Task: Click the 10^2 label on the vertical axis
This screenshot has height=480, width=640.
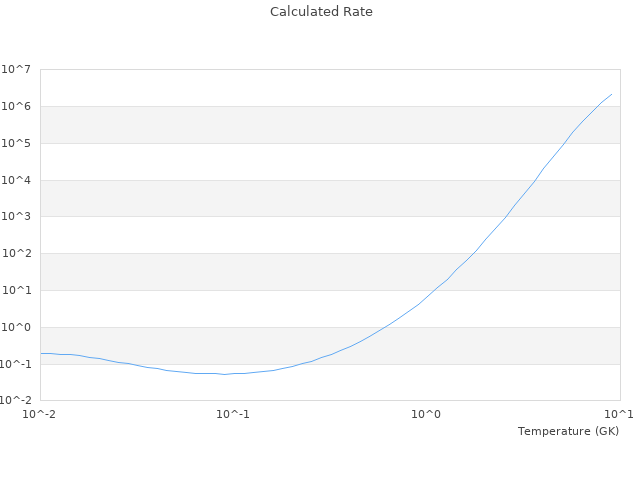Action: pos(17,254)
